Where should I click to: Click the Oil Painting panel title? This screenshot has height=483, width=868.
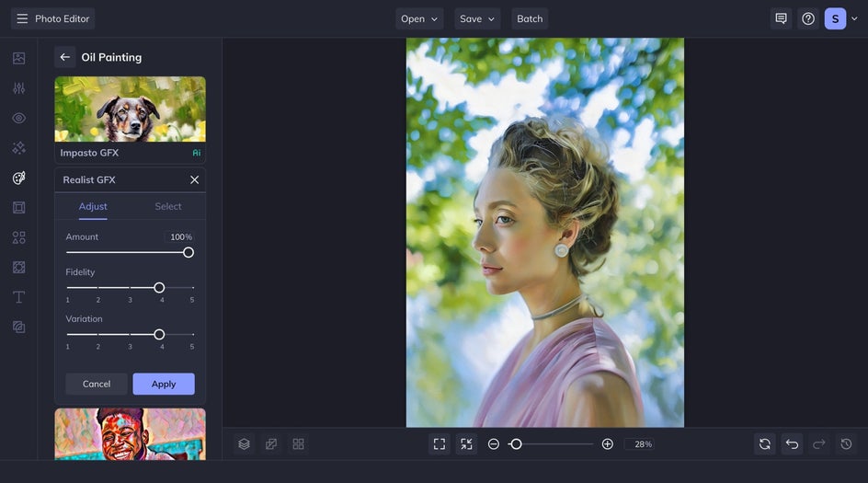pos(111,58)
